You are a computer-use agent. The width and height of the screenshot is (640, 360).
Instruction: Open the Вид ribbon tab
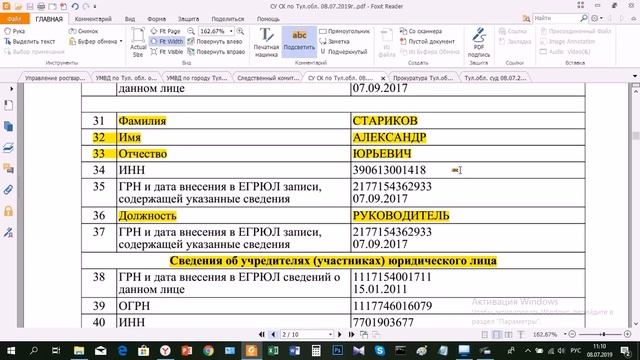point(130,19)
